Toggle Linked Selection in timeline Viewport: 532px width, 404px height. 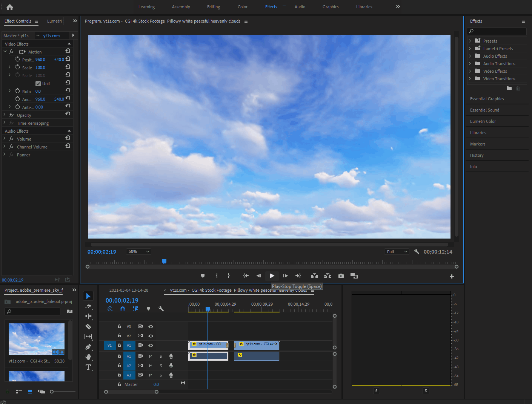tap(135, 309)
